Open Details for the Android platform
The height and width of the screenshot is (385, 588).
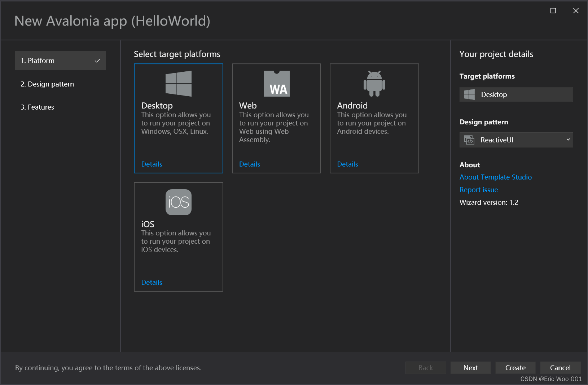click(347, 164)
